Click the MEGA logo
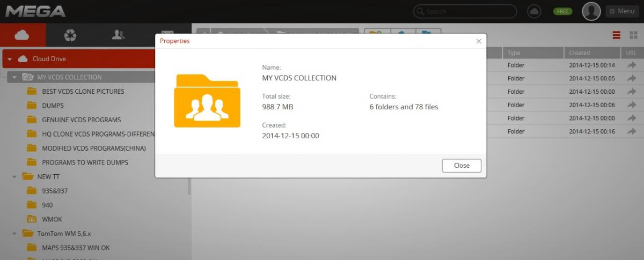This screenshot has height=260, width=644. pyautogui.click(x=35, y=11)
